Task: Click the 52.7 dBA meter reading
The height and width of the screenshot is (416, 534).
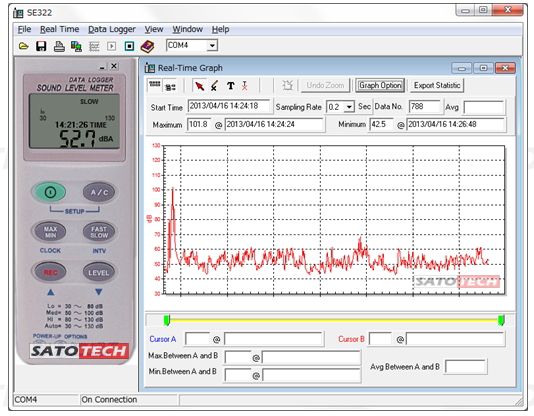Action: [x=86, y=139]
